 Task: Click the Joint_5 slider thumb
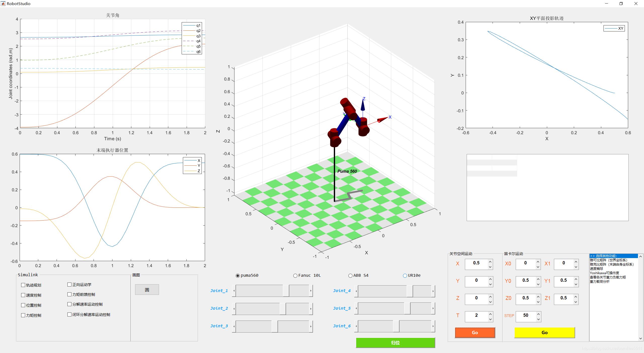407,308
